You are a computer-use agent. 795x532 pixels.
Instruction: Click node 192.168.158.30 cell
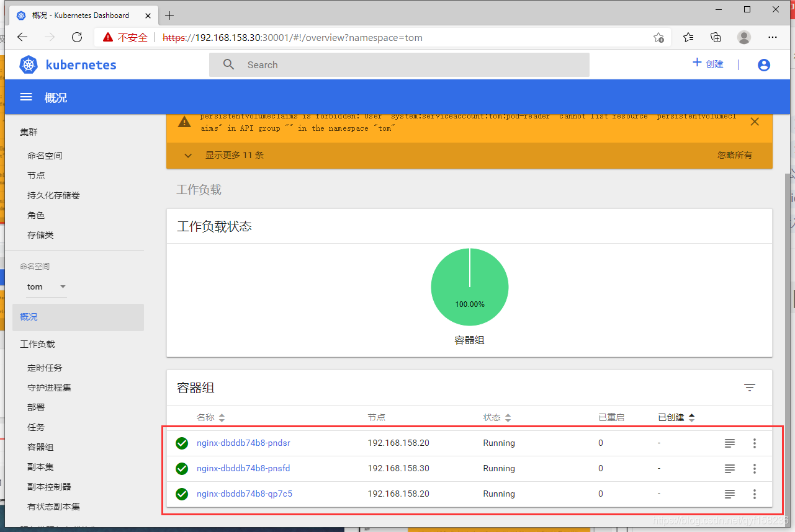coord(398,468)
